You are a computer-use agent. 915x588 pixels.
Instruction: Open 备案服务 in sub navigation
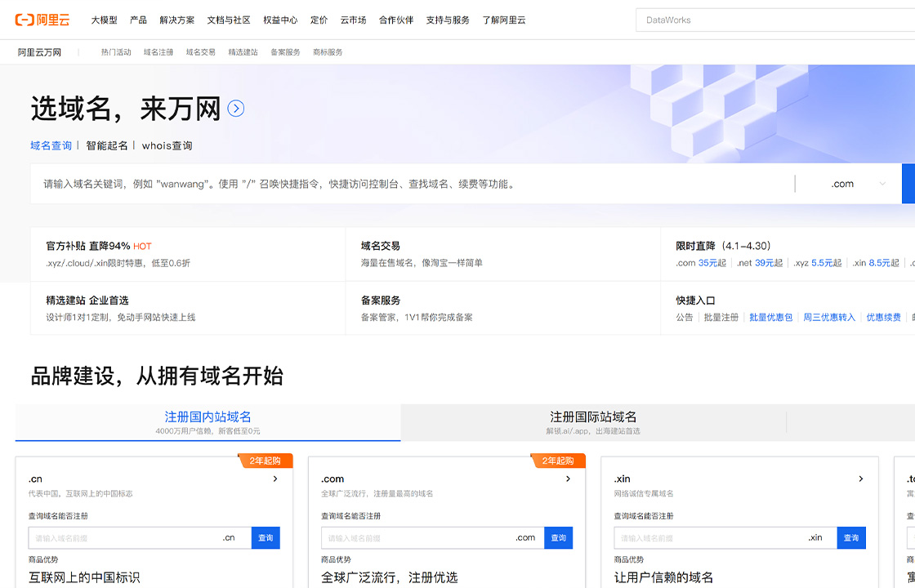pyautogui.click(x=285, y=52)
